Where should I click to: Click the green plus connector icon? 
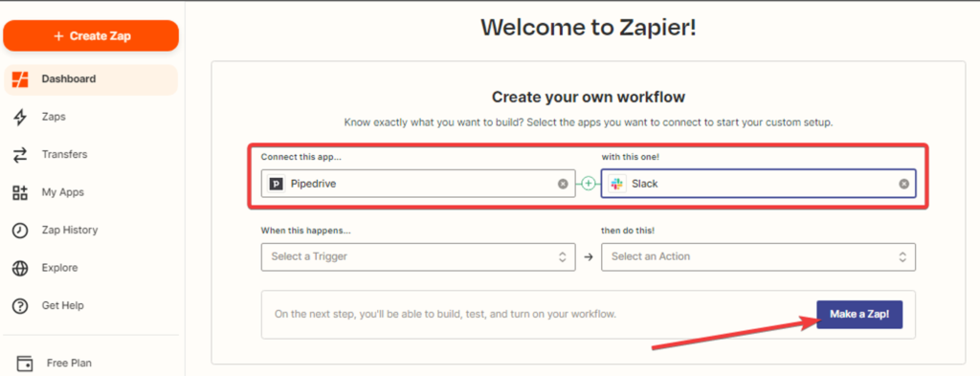coord(589,184)
